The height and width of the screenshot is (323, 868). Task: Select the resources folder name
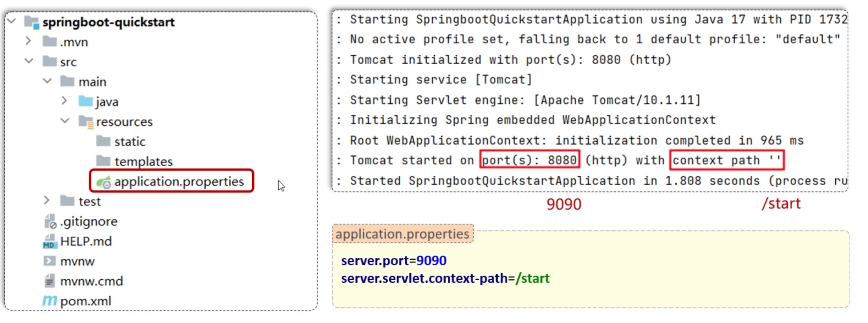[125, 122]
